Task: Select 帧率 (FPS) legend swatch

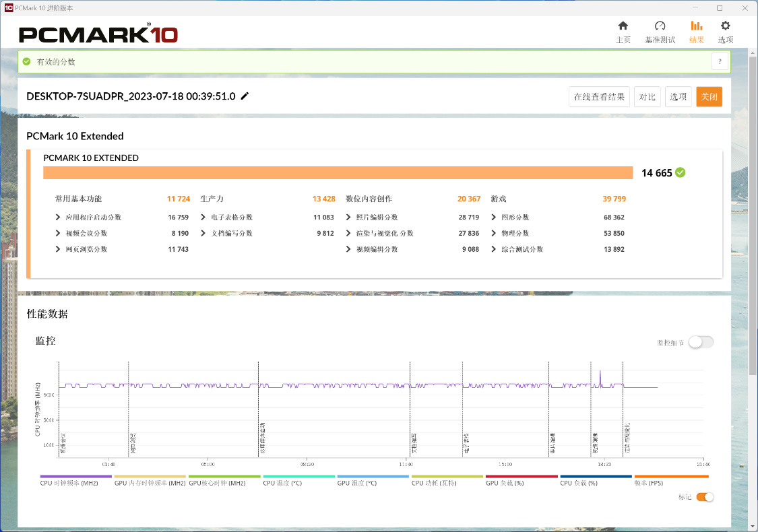Action: click(672, 476)
